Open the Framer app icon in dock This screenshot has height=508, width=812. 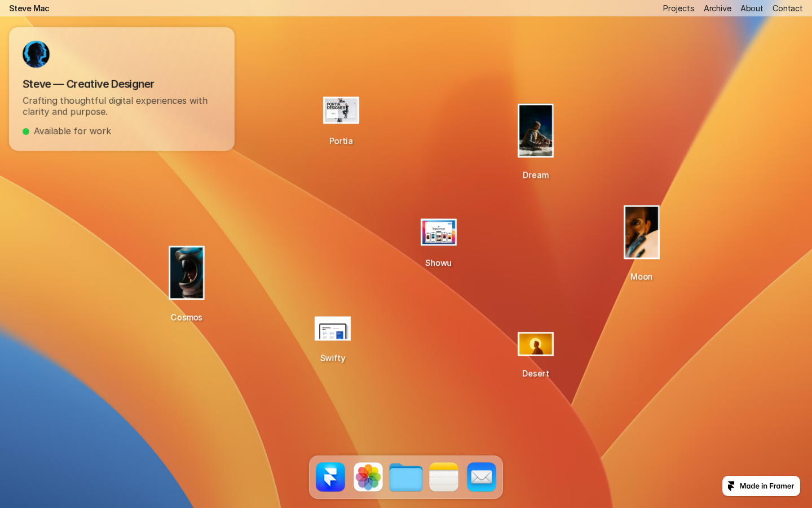tap(330, 477)
